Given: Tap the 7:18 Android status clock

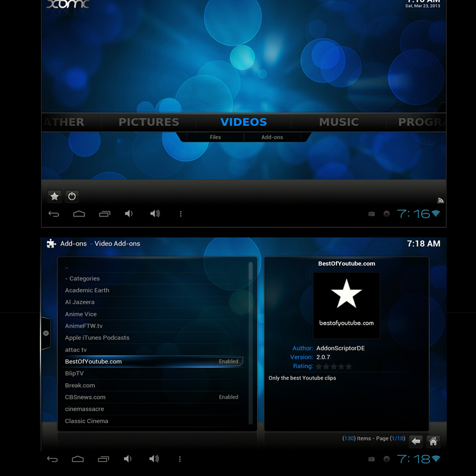Looking at the screenshot, I should [414, 459].
